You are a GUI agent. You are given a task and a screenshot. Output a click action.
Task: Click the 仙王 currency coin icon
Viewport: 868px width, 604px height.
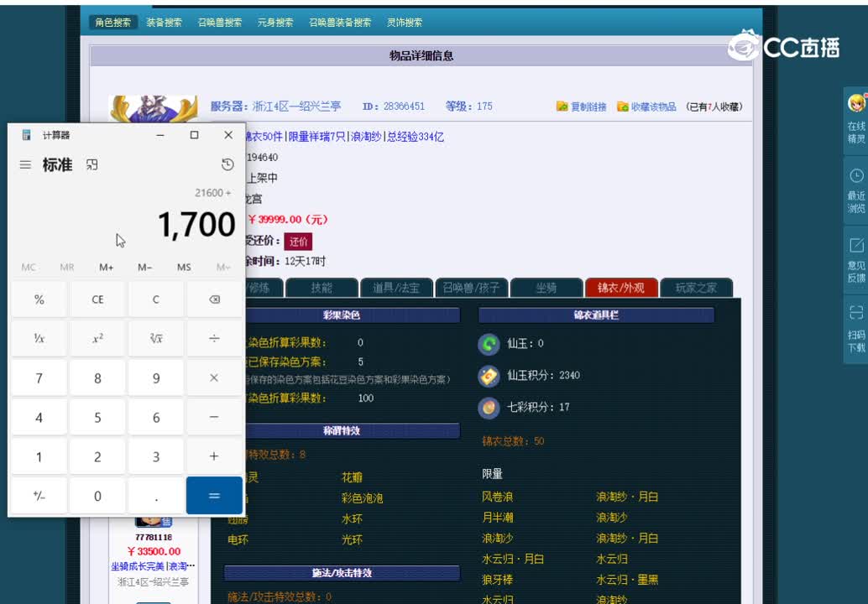(x=489, y=343)
